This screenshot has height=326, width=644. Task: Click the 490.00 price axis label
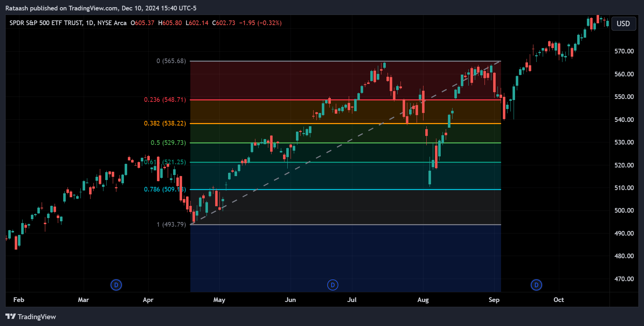coord(624,233)
